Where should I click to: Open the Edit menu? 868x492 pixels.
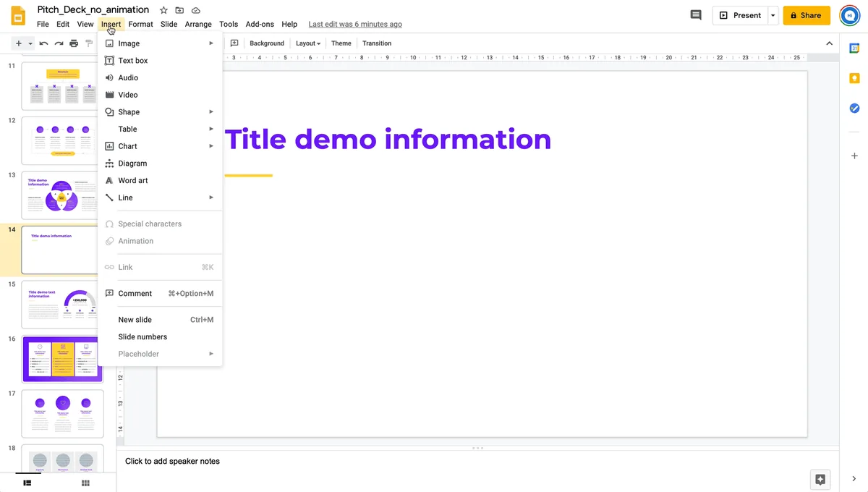[x=63, y=24]
